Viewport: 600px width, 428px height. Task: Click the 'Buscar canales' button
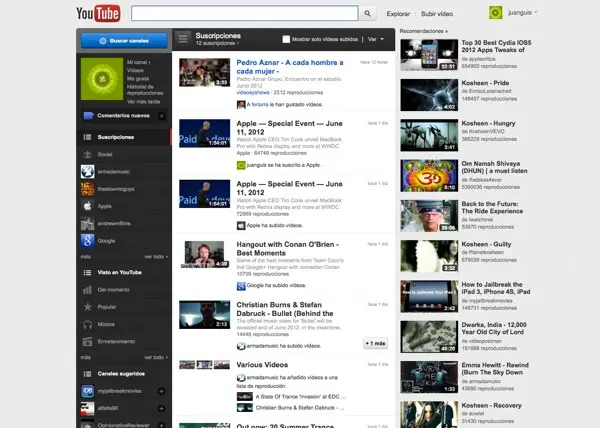[124, 41]
